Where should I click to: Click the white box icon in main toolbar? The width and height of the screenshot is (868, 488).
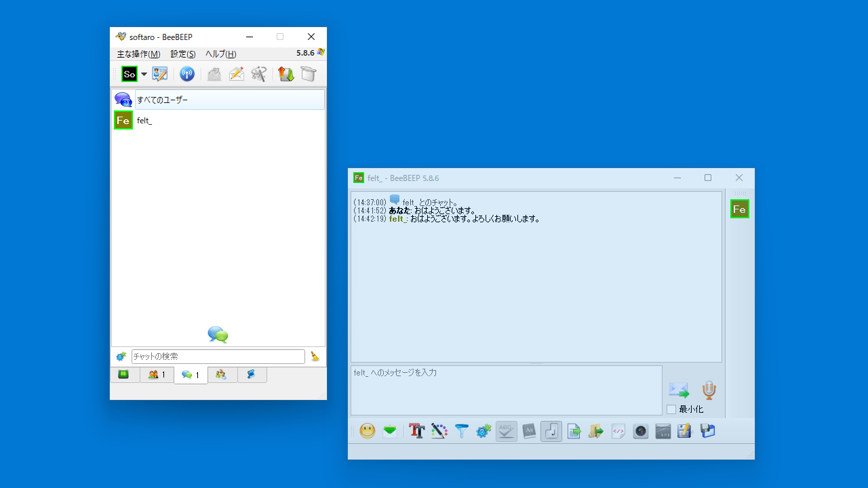(x=309, y=74)
